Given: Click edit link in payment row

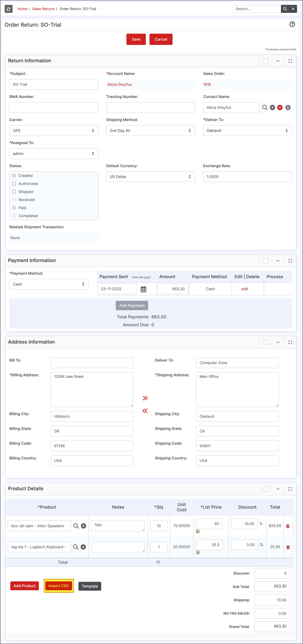Looking at the screenshot, I should [245, 289].
